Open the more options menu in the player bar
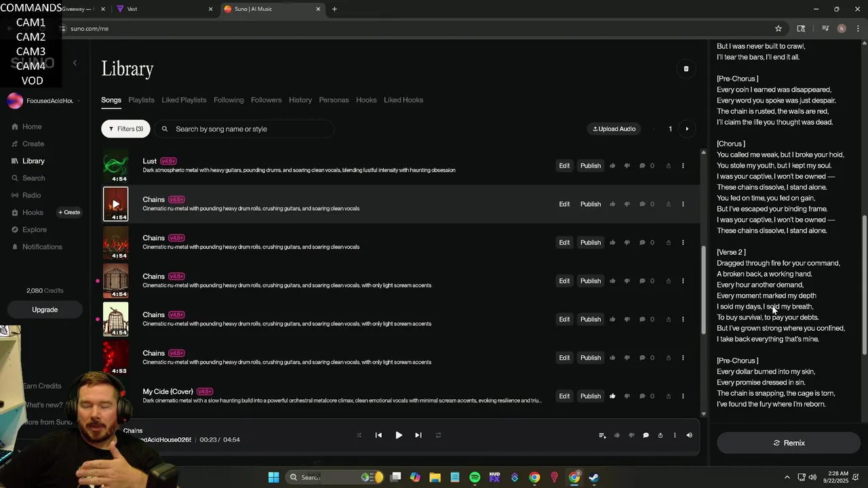The image size is (868, 488). (675, 435)
